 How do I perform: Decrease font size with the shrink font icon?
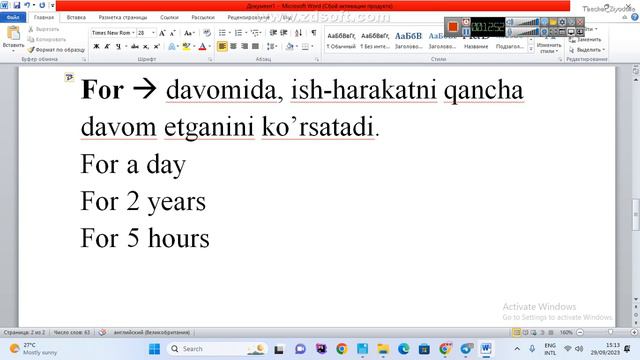173,33
